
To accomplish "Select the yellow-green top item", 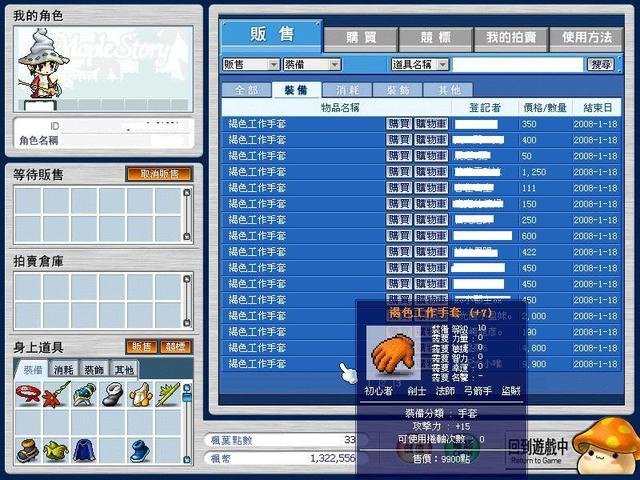I will 56,451.
